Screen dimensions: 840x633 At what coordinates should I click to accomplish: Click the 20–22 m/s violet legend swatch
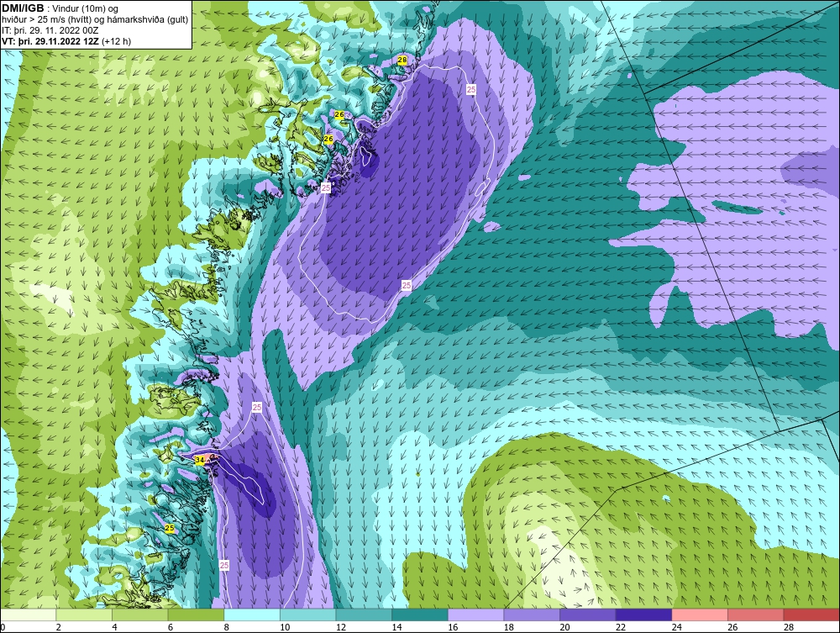pyautogui.click(x=588, y=615)
